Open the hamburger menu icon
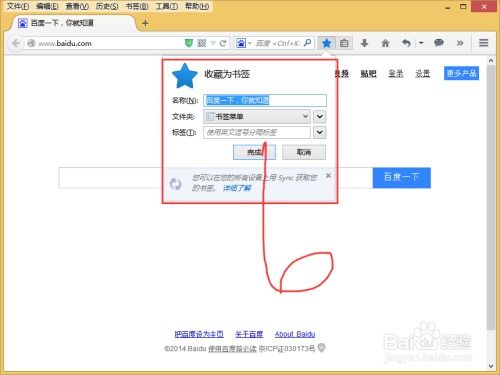Image resolution: width=500 pixels, height=375 pixels. [x=483, y=43]
